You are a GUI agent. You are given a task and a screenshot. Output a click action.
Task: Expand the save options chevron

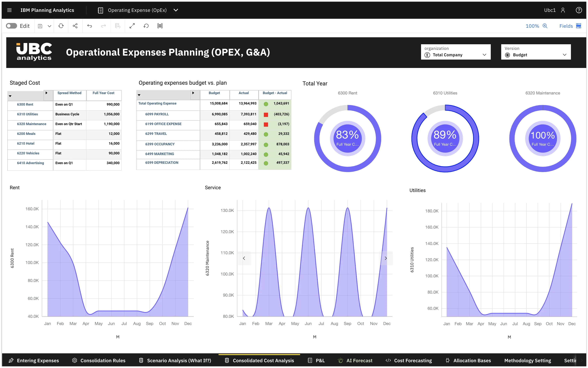tap(49, 26)
